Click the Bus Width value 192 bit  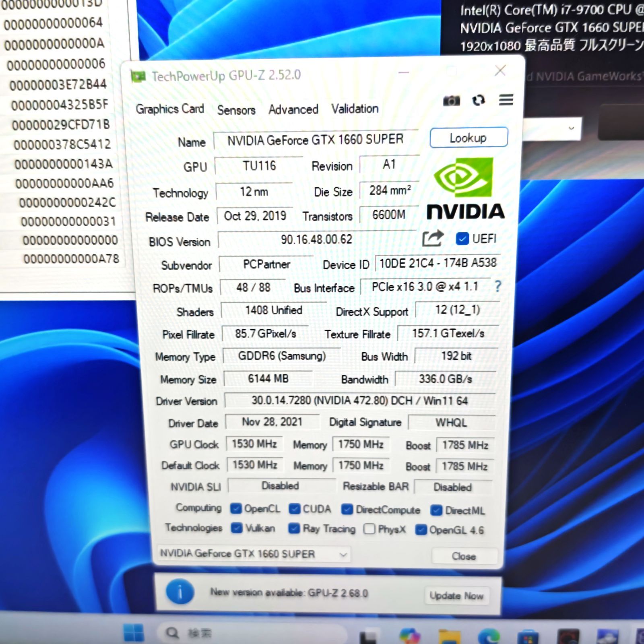456,356
